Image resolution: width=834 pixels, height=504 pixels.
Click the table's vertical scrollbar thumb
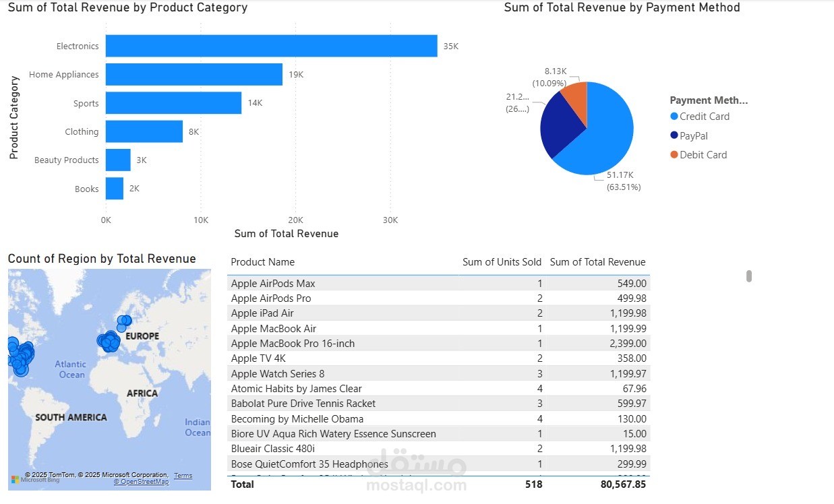(x=749, y=276)
